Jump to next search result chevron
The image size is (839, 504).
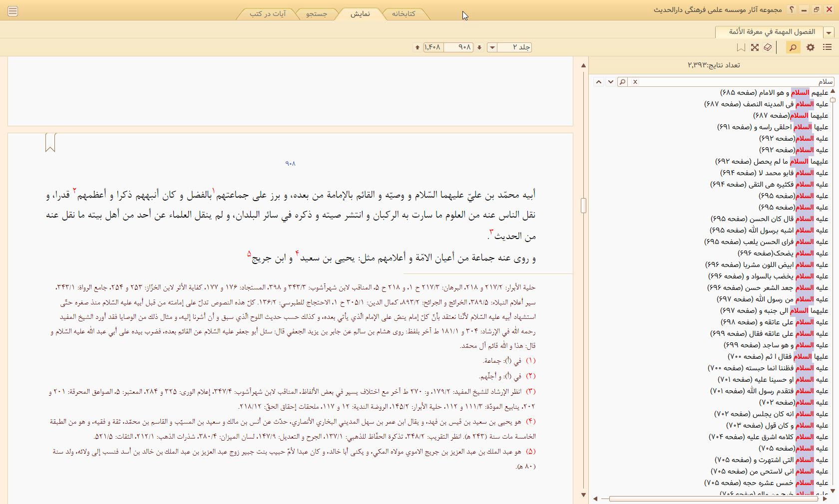coord(610,82)
